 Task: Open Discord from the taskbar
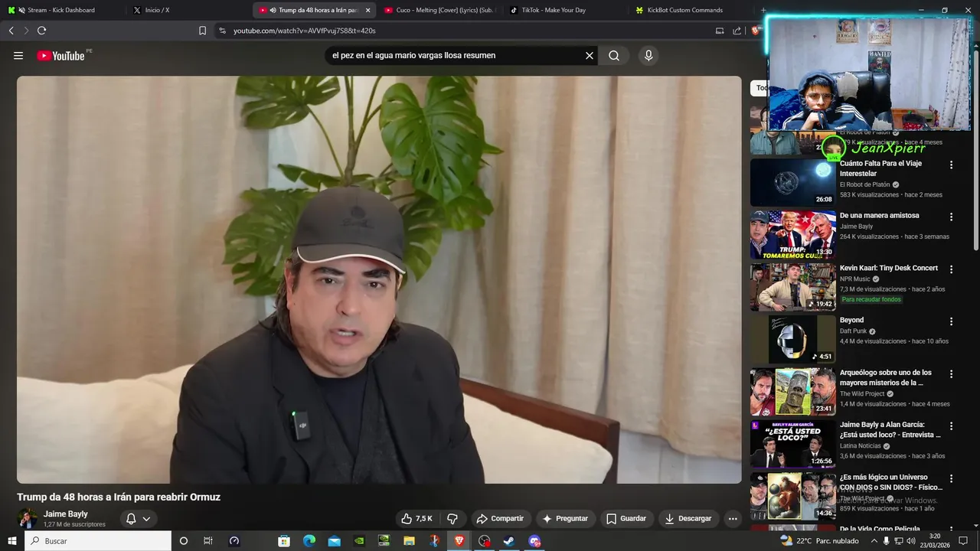[534, 541]
